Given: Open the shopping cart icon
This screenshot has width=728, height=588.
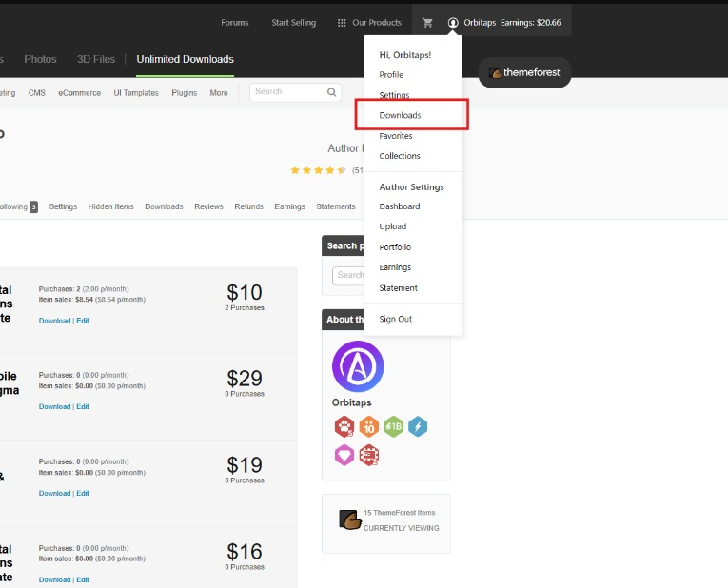Looking at the screenshot, I should coord(427,23).
